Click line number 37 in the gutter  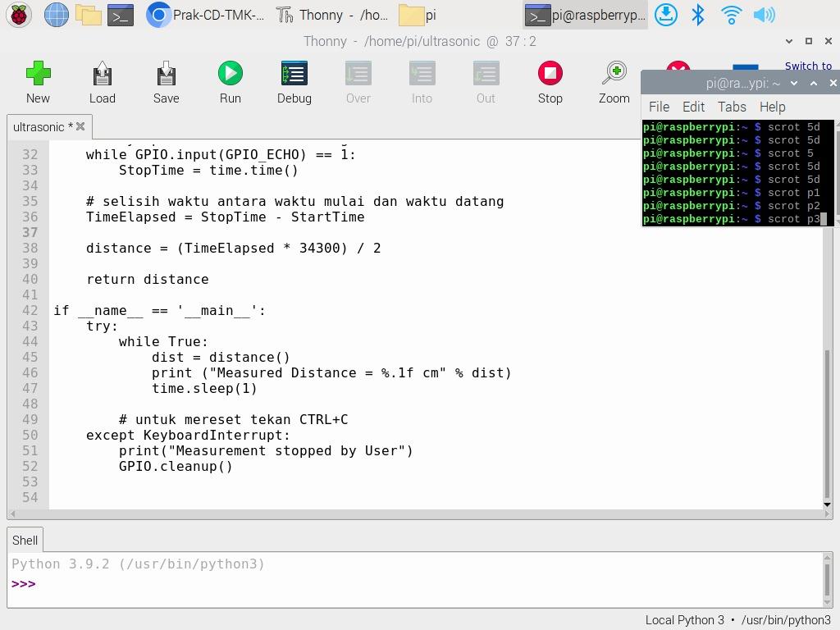point(30,232)
